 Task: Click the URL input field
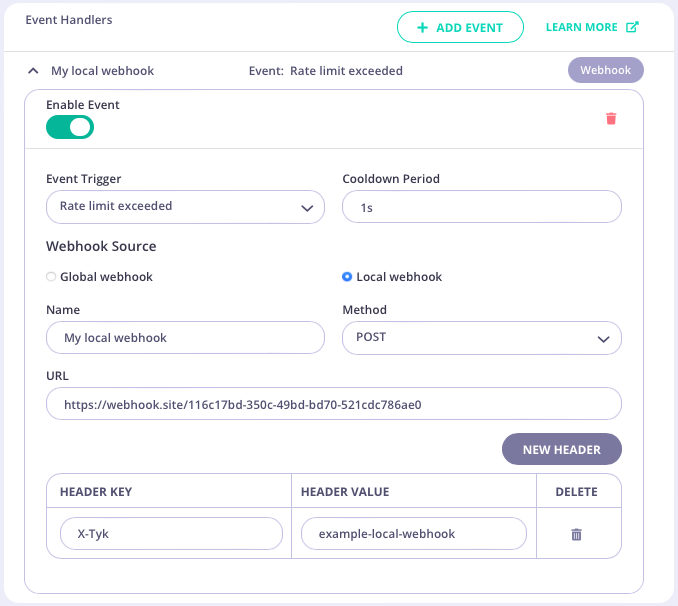[333, 404]
